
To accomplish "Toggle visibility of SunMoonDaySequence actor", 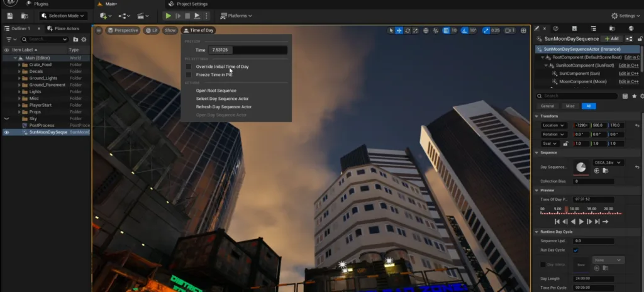I will 6,132.
